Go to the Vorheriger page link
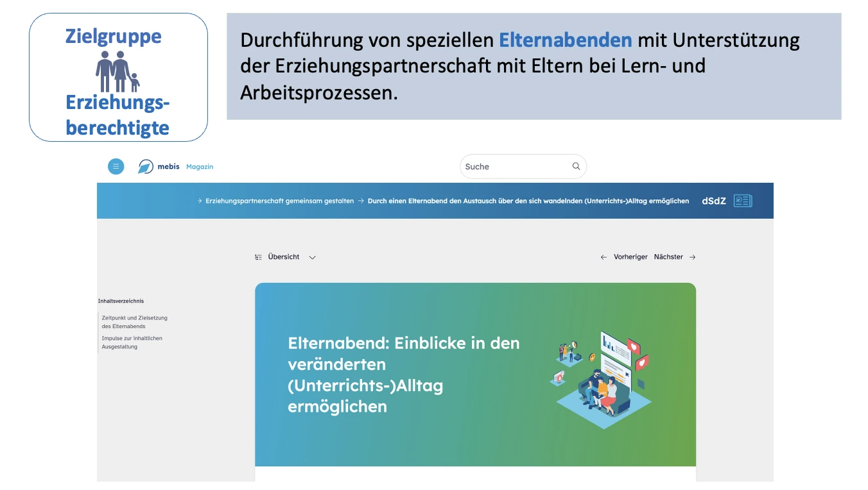Screen dimensions: 868x490 (x=630, y=257)
